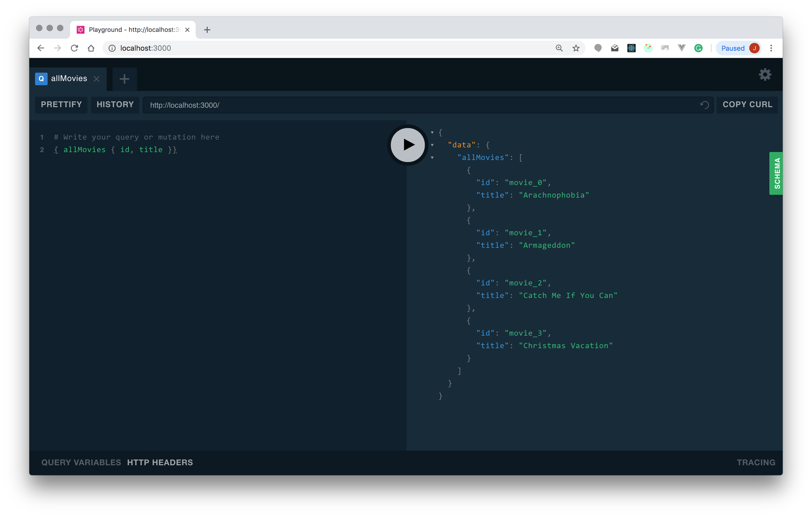Collapse the "allMovies" array arrow
812x517 pixels.
[432, 158]
